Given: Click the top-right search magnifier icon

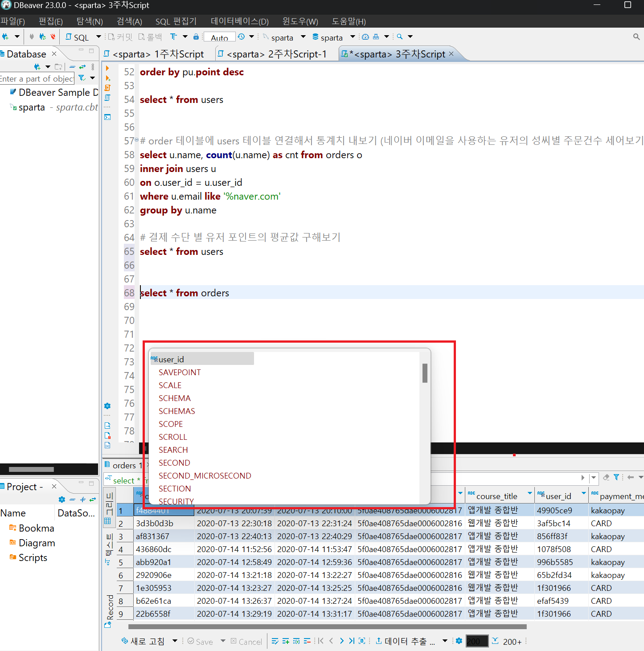Looking at the screenshot, I should click(x=636, y=37).
